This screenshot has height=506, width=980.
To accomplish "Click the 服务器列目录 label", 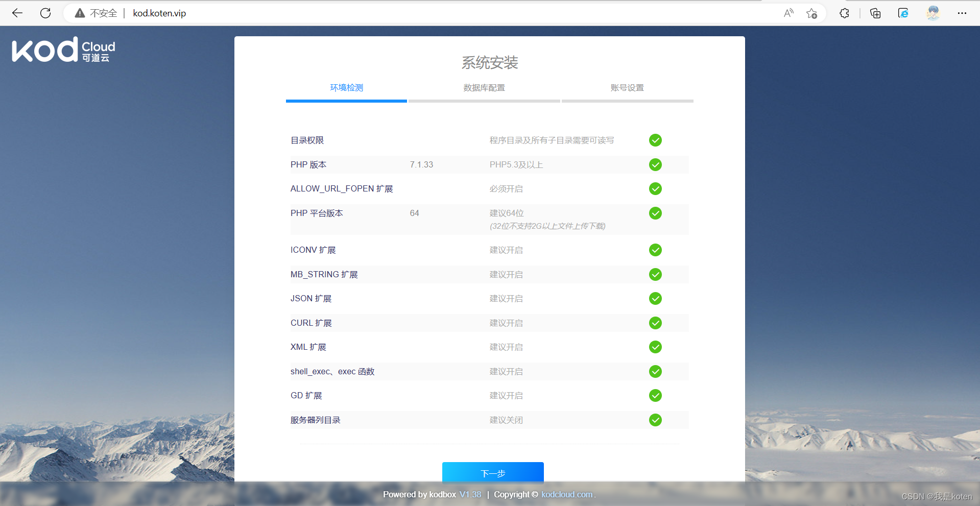I will click(x=316, y=420).
